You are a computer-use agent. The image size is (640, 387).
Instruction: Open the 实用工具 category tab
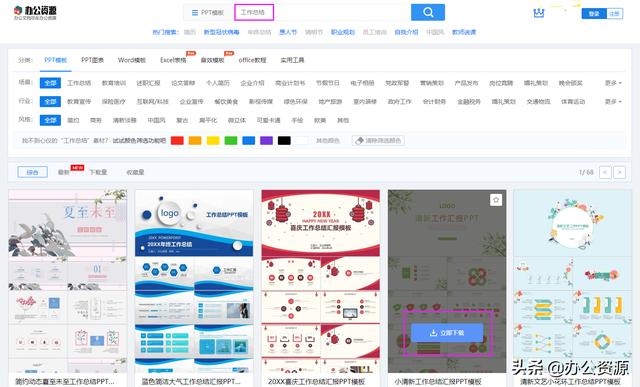[x=292, y=60]
